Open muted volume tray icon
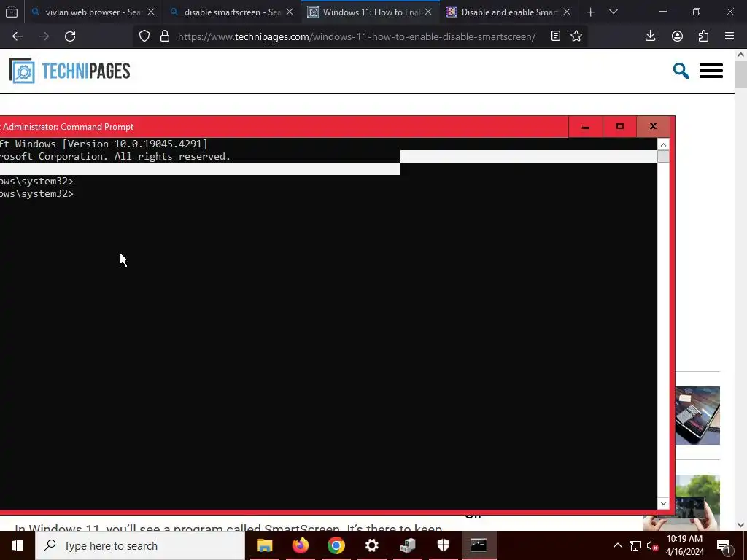This screenshot has width=747, height=560. (x=652, y=545)
